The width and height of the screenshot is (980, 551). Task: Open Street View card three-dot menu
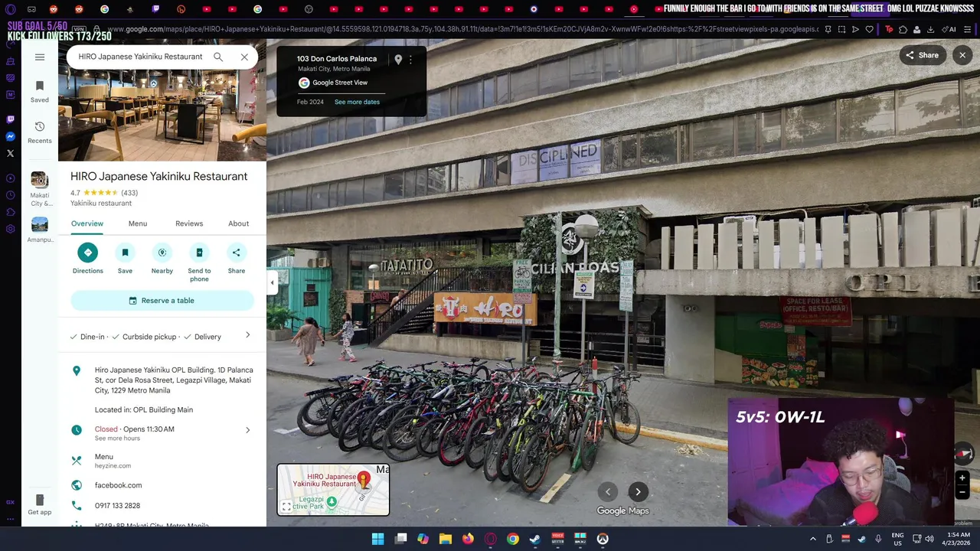point(410,59)
